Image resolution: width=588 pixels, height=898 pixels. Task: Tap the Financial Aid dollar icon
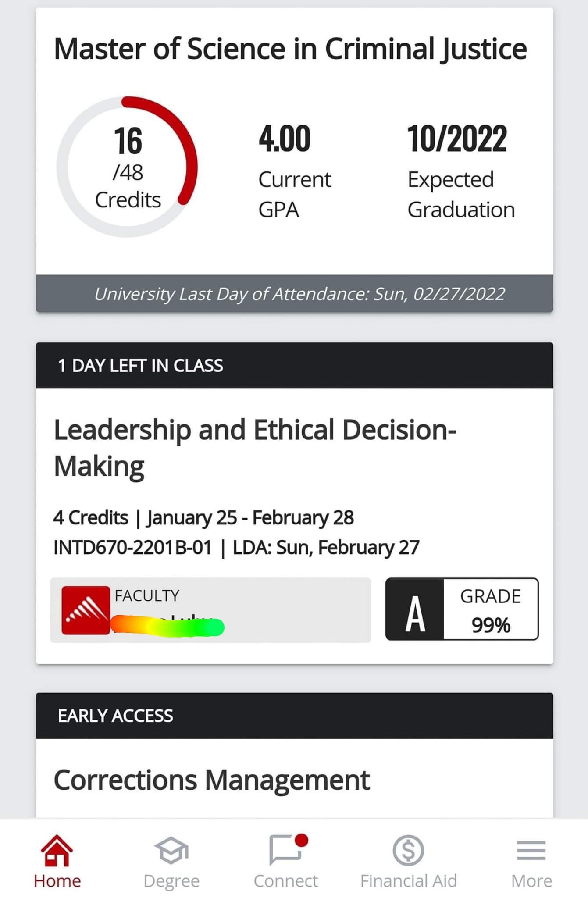[408, 850]
